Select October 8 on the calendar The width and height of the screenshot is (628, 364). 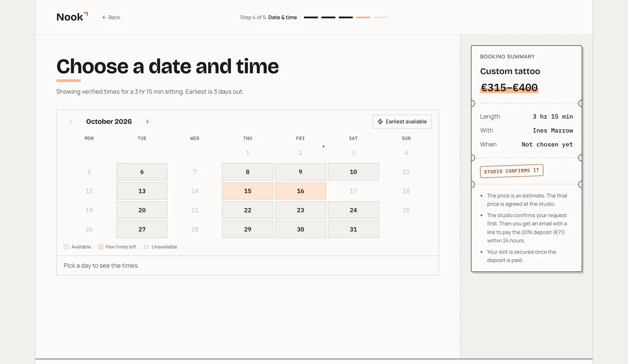click(x=248, y=172)
